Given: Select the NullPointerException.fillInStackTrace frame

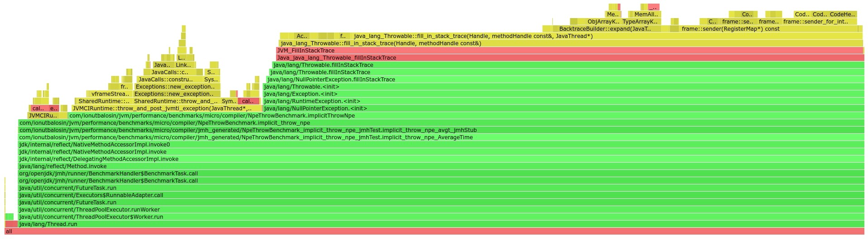Looking at the screenshot, I should [x=565, y=80].
